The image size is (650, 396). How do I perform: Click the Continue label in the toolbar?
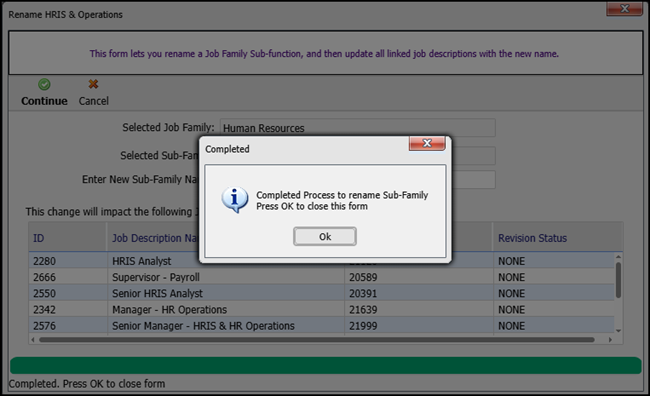(x=44, y=101)
